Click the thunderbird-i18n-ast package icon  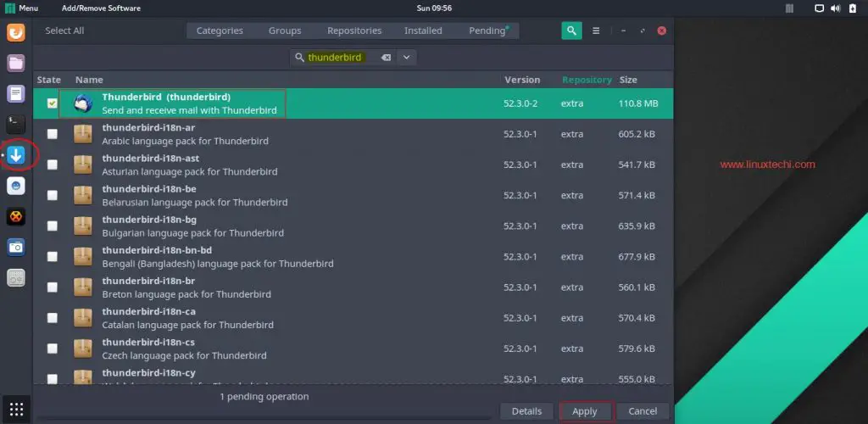coord(83,165)
